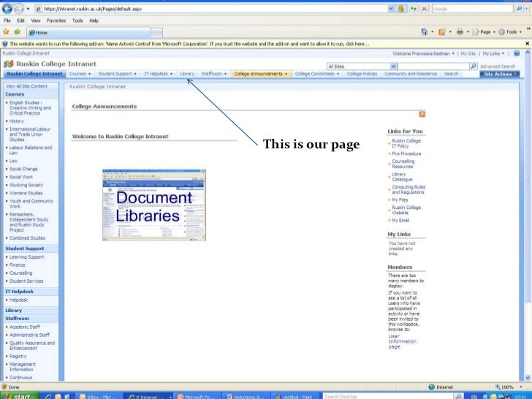Open the browser Tools toolbar dropdown

pos(510,32)
